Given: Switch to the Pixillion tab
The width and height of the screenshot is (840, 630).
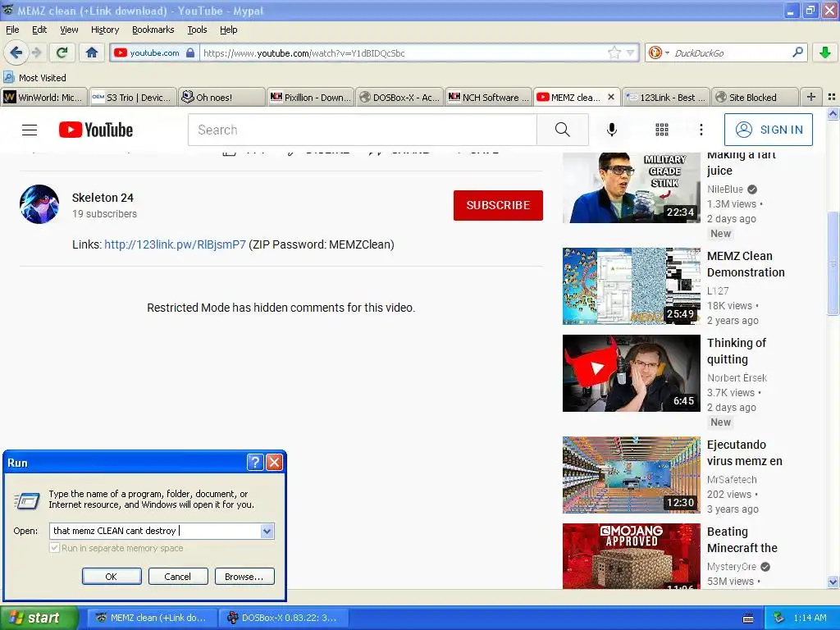Looking at the screenshot, I should coord(310,97).
